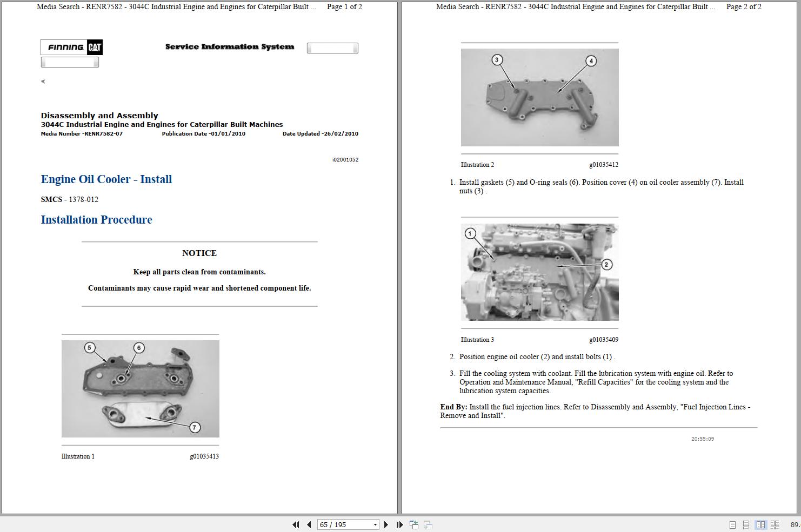The width and height of the screenshot is (801, 532).
Task: Open the dropdown beside Service Information System
Action: pyautogui.click(x=332, y=48)
